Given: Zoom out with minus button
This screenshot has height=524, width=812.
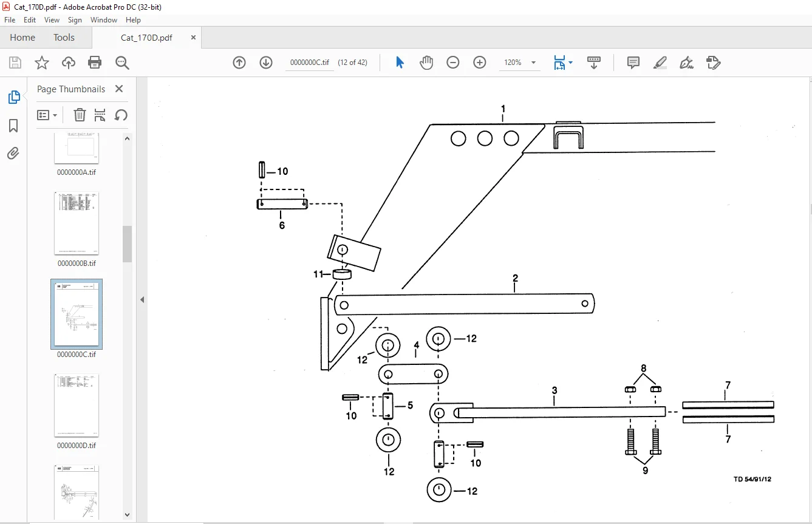Looking at the screenshot, I should (453, 63).
